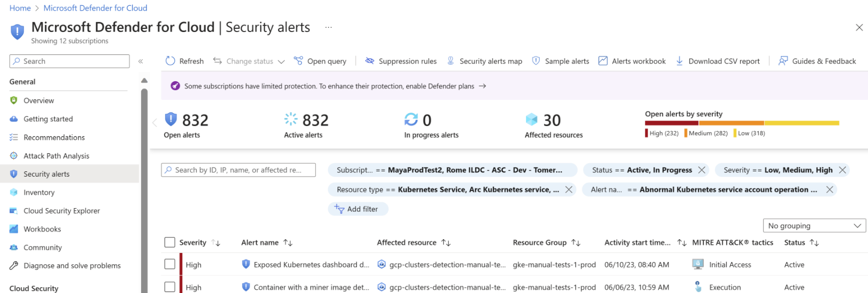Open Inventory from the sidebar
The width and height of the screenshot is (868, 293).
click(39, 193)
